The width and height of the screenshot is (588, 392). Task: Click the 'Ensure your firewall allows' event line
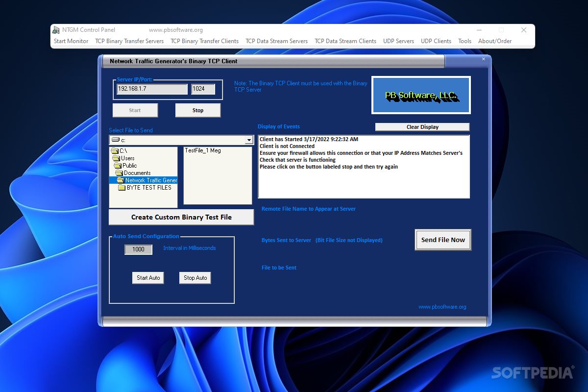pyautogui.click(x=361, y=153)
